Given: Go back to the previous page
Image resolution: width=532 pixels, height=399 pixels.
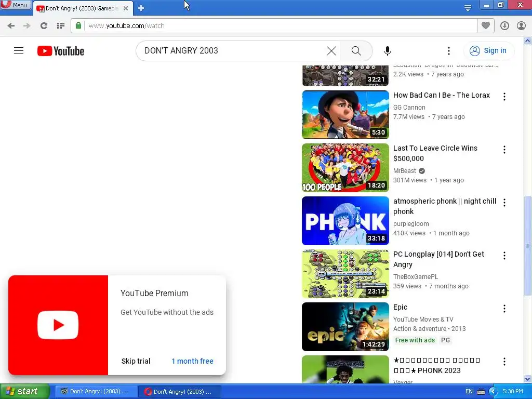Looking at the screenshot, I should click(11, 26).
